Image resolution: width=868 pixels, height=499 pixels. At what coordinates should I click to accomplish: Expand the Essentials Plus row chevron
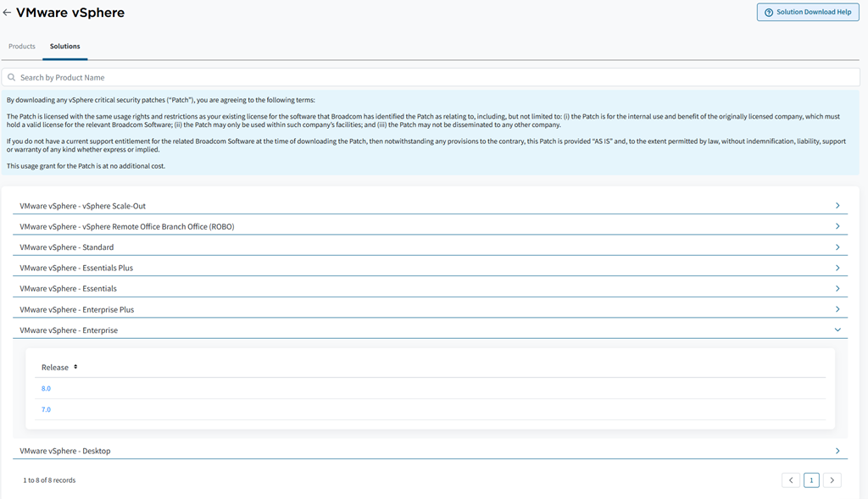tap(837, 268)
